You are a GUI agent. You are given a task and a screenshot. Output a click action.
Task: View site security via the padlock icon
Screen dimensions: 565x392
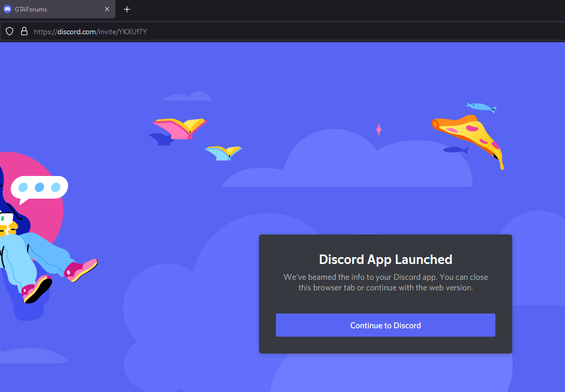point(24,31)
